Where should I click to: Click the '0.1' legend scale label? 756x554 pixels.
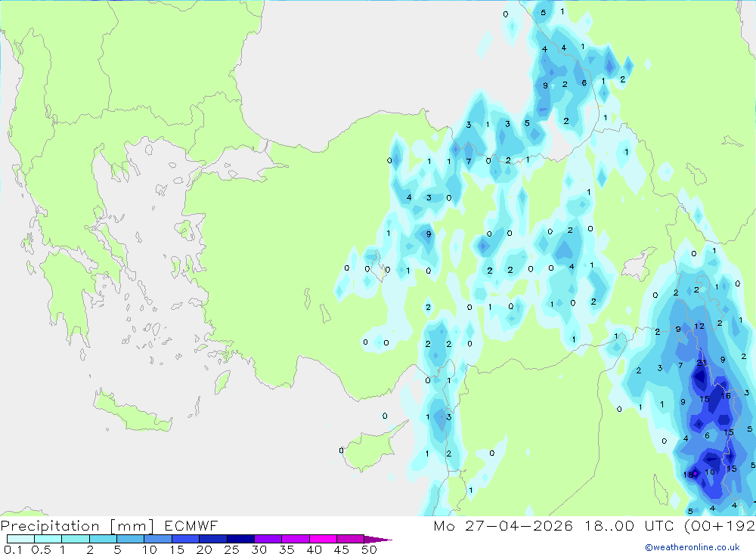tap(13, 549)
